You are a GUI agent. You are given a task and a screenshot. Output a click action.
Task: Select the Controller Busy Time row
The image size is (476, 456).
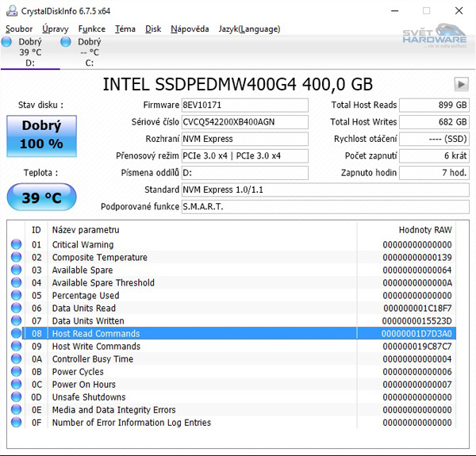[x=232, y=359]
